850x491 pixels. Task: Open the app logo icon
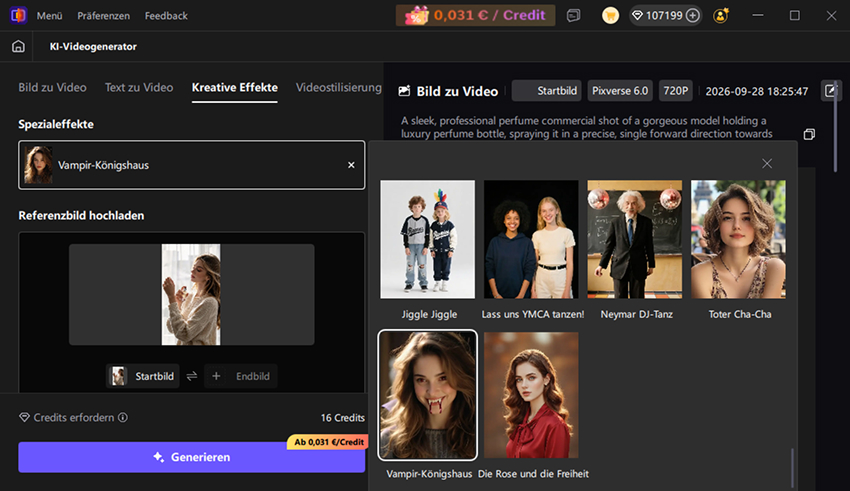point(18,15)
